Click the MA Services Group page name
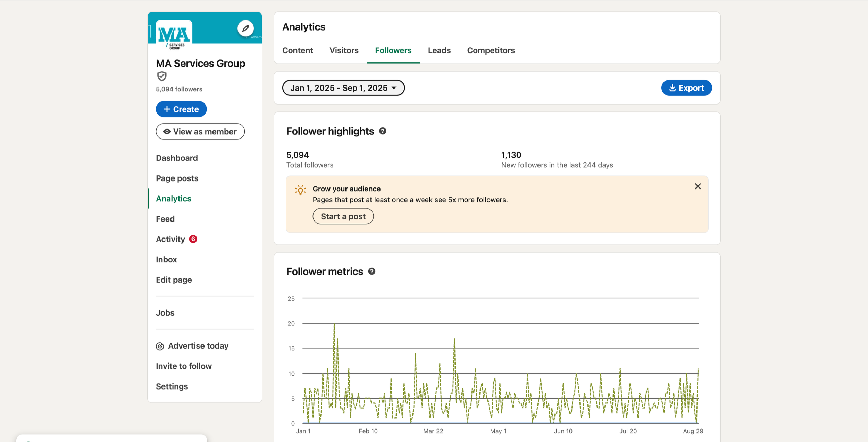This screenshot has width=868, height=442. (x=201, y=64)
